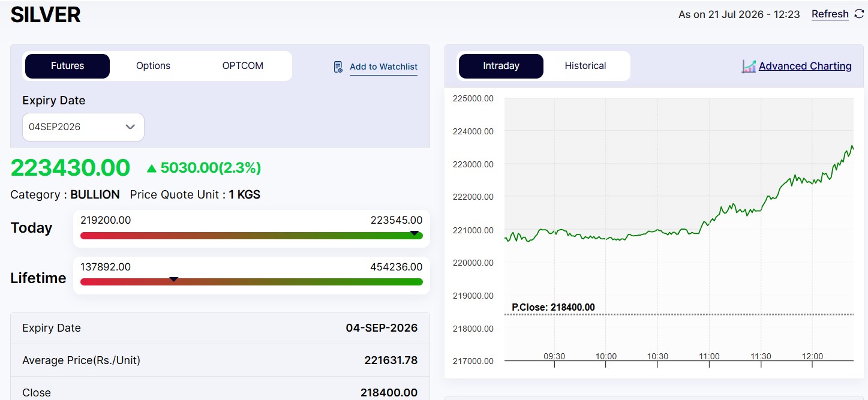
Task: Click the Lifetime range label
Action: coord(38,278)
